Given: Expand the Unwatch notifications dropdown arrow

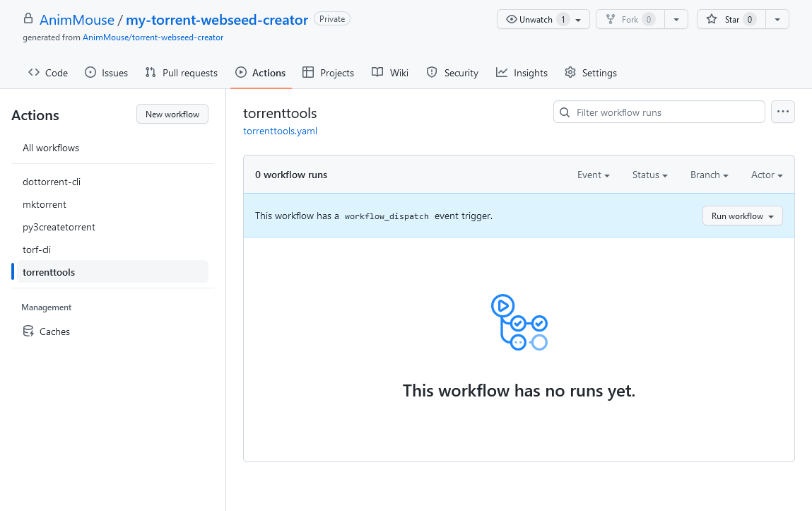Looking at the screenshot, I should [579, 20].
